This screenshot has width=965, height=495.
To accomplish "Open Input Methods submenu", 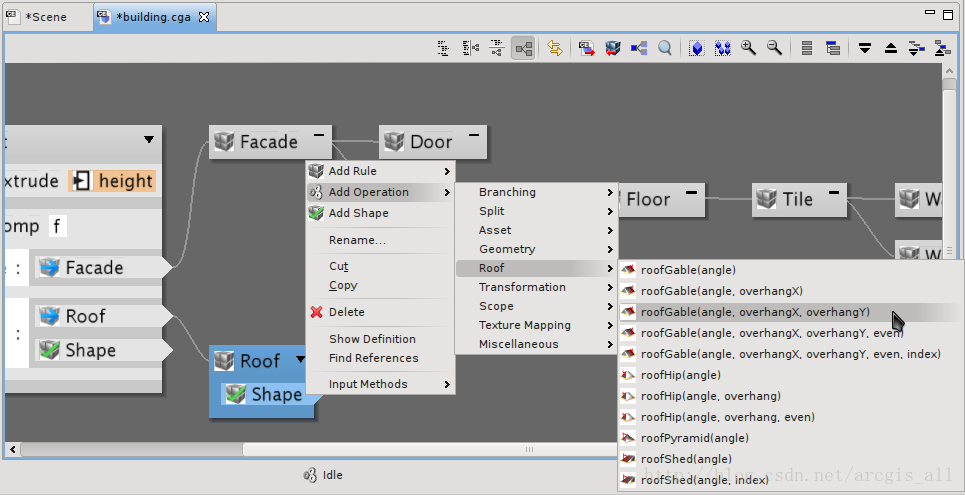I will (x=380, y=384).
